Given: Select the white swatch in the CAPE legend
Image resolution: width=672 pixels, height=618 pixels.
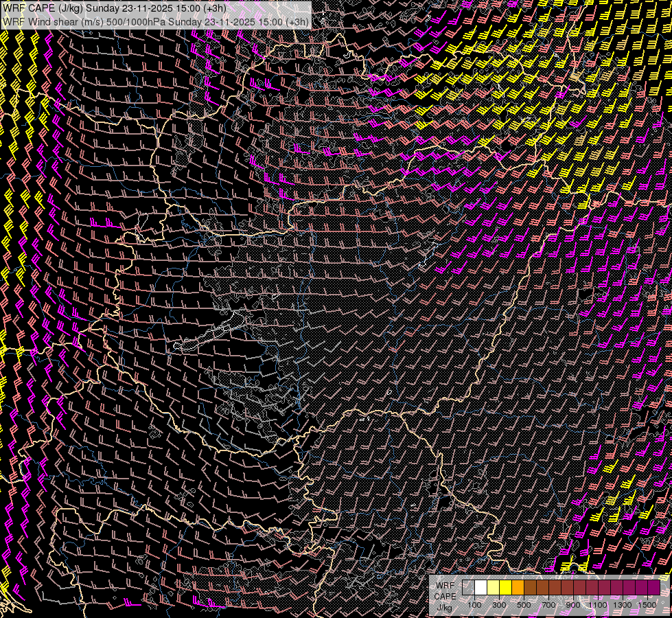Looking at the screenshot, I should pos(481,588).
